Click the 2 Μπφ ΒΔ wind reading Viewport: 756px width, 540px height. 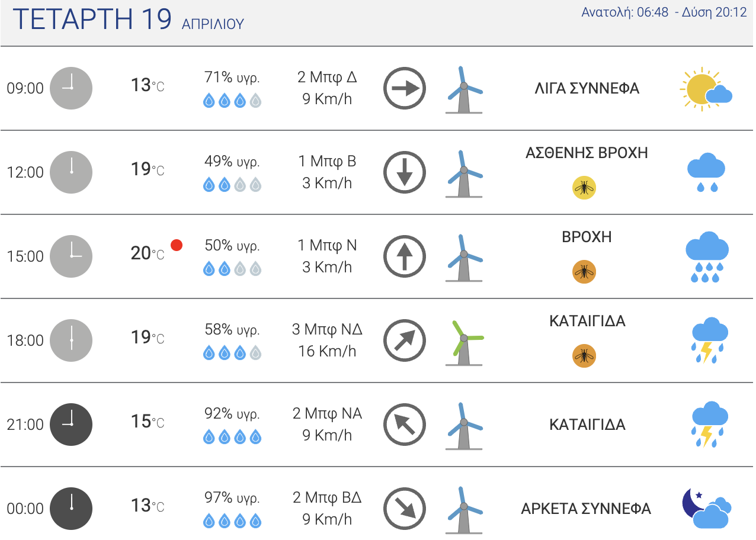tap(327, 497)
